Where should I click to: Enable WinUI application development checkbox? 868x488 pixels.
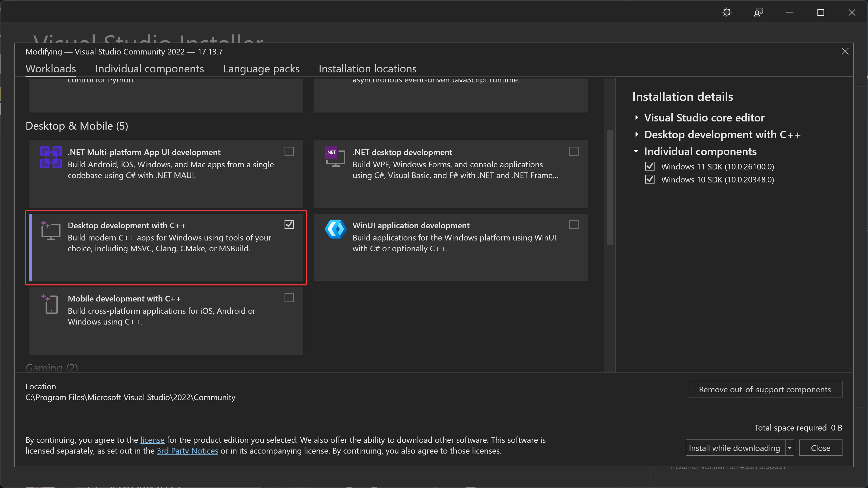click(x=574, y=225)
